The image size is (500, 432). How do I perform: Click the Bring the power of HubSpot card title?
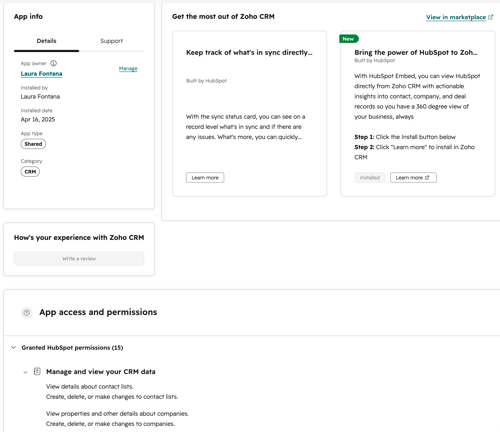click(416, 52)
